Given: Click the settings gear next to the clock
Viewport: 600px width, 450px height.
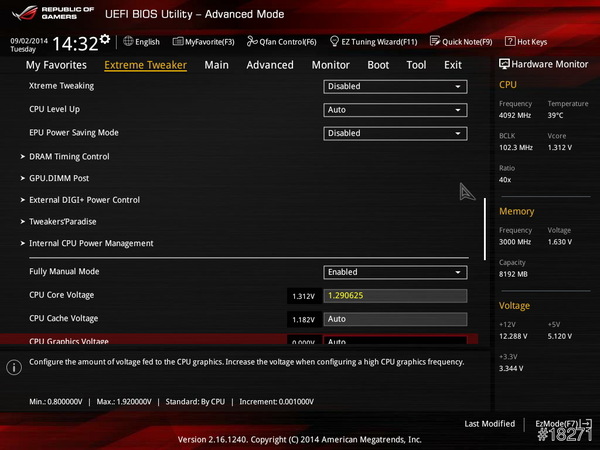Looking at the screenshot, I should click(104, 39).
